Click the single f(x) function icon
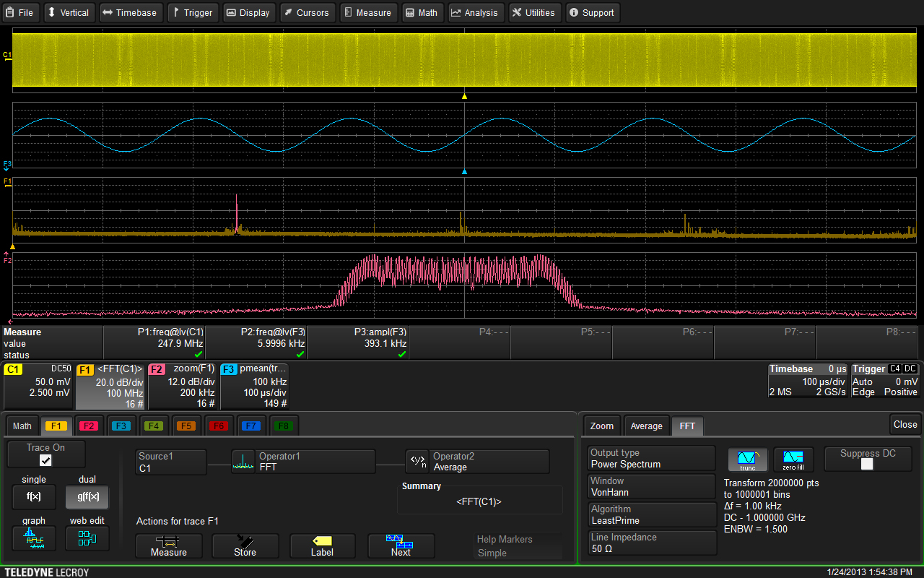 33,496
